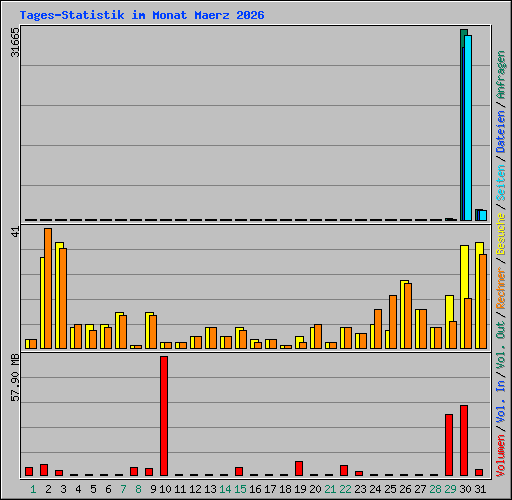Click the small cyan bar on day 31
Screen dimensions: 512x500
click(483, 215)
